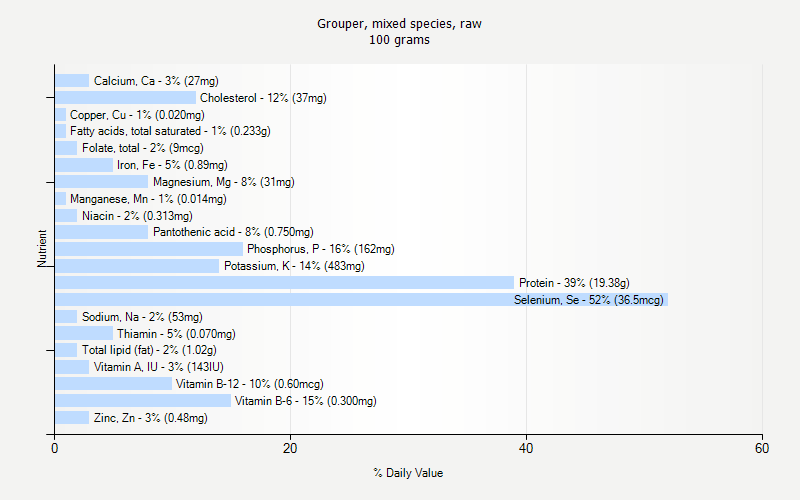Click the Magnesium, Mg bar label
The width and height of the screenshot is (800, 500).
tap(223, 182)
